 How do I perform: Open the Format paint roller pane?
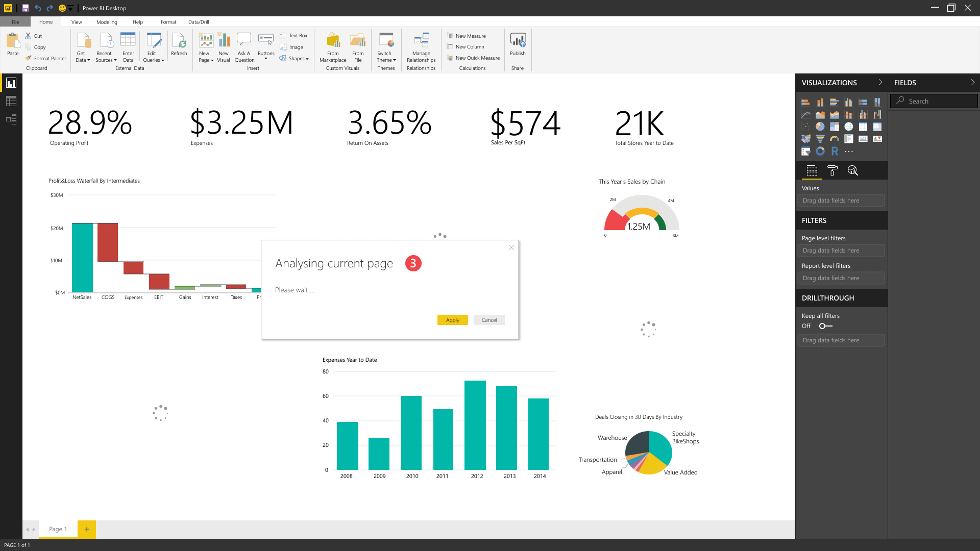pos(832,171)
